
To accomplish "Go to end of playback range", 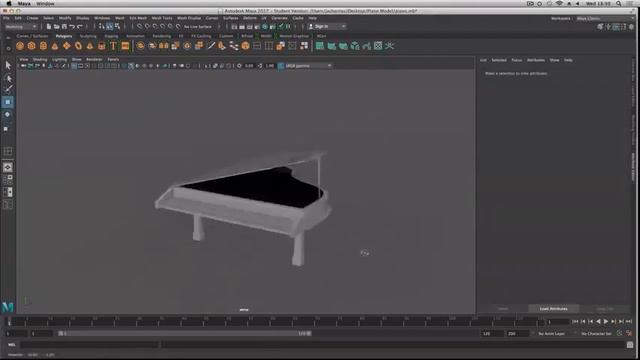I will tap(629, 322).
